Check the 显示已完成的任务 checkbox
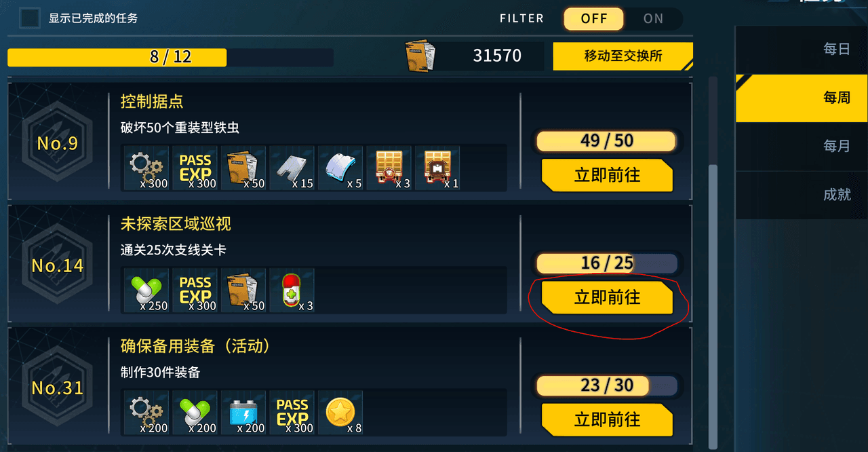The image size is (868, 452). pos(30,18)
